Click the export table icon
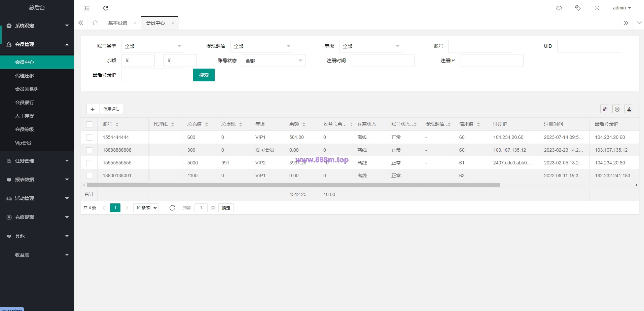The height and width of the screenshot is (311, 644). tap(629, 109)
